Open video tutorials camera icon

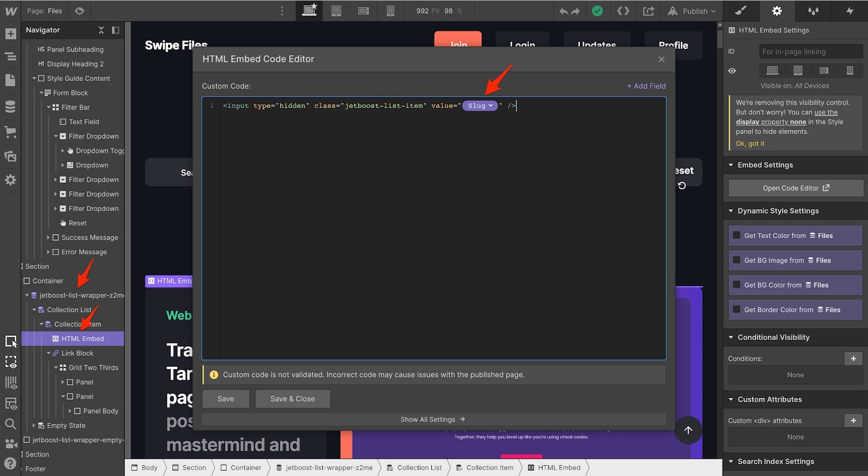(x=10, y=443)
